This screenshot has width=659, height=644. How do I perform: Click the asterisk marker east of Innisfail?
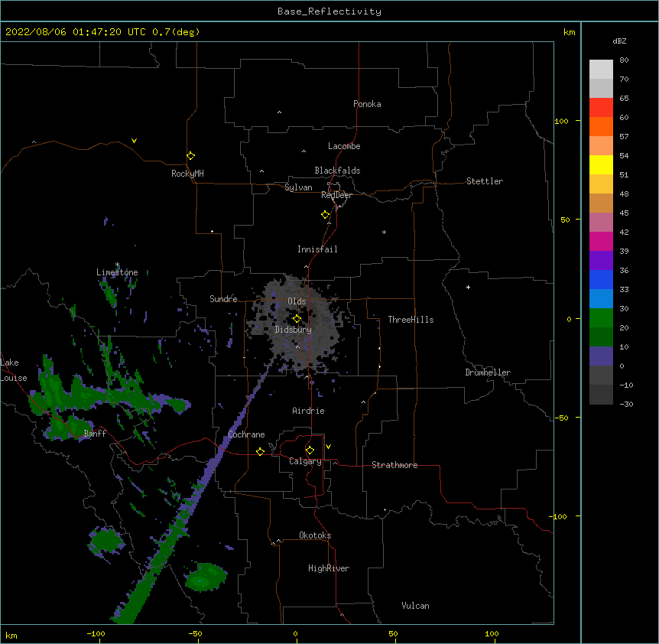[x=384, y=232]
